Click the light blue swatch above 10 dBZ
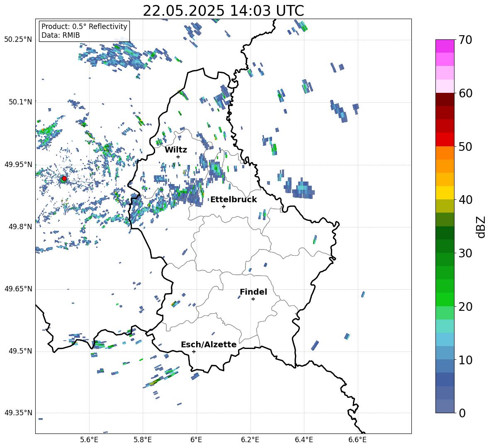 coord(445,353)
